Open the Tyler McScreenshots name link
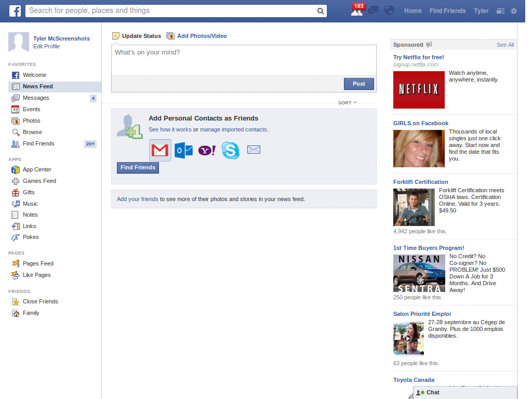This screenshot has width=532, height=399. pyautogui.click(x=61, y=38)
